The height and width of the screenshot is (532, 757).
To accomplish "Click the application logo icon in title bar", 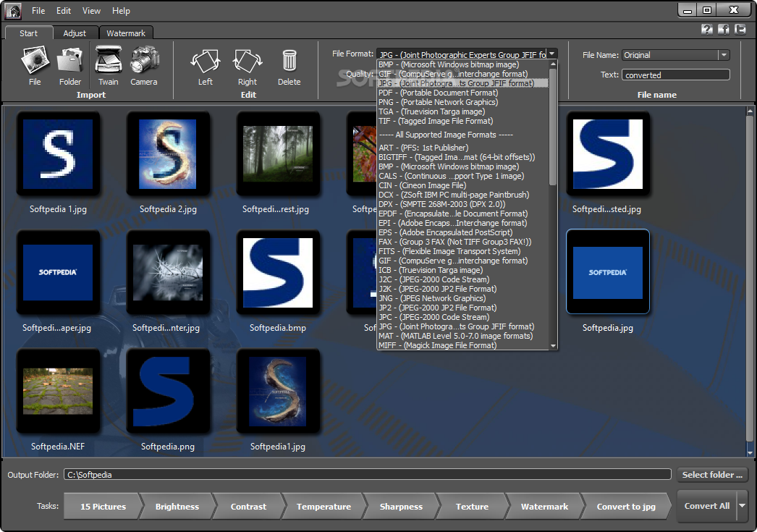I will click(x=13, y=11).
